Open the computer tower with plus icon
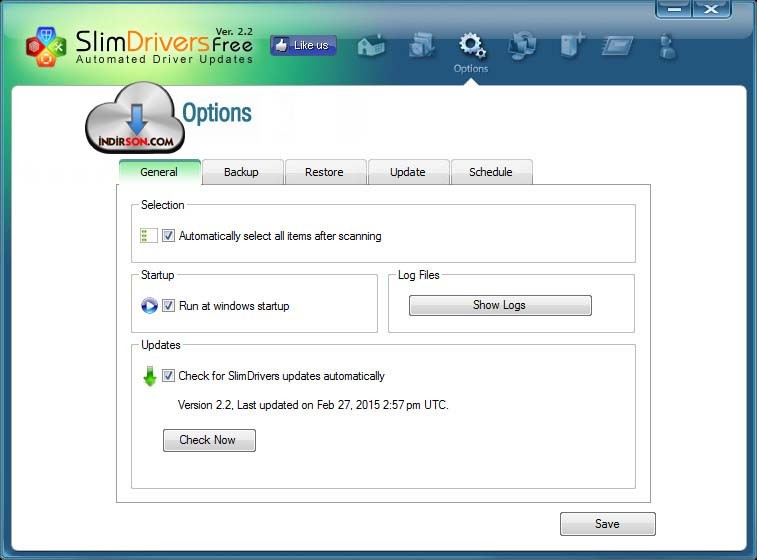The height and width of the screenshot is (560, 757). pyautogui.click(x=573, y=46)
